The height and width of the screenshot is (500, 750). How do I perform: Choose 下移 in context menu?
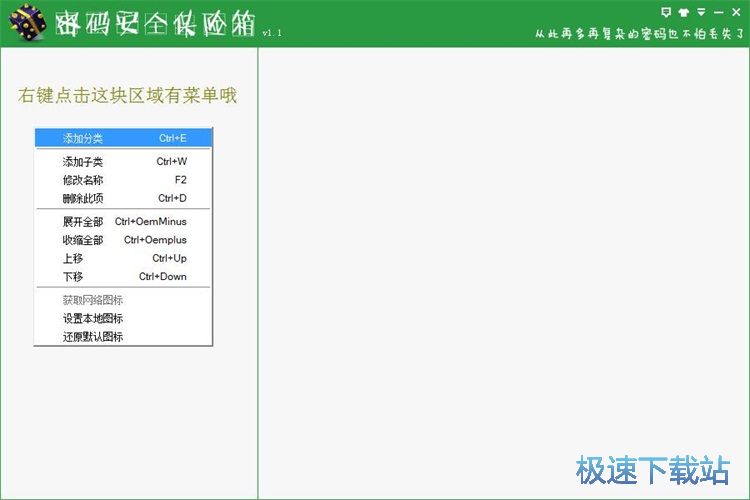click(124, 277)
